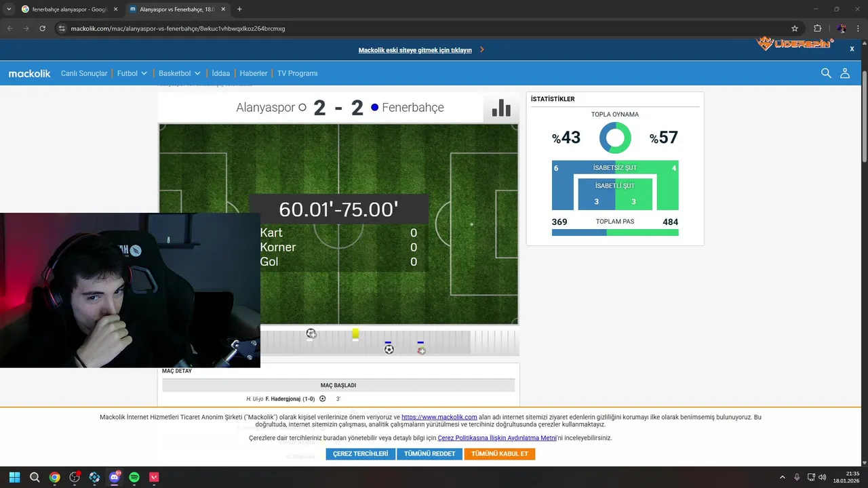868x488 pixels.
Task: Click the İSABETLİ ŞUT stat label
Action: point(615,186)
